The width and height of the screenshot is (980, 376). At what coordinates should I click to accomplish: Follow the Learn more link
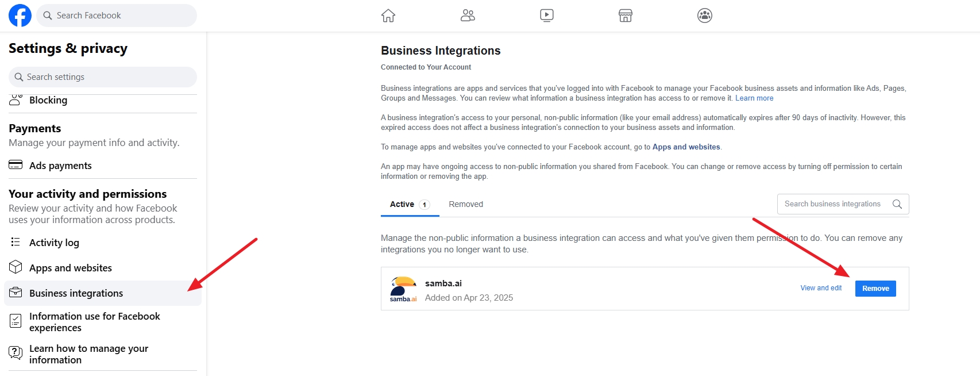pyautogui.click(x=754, y=98)
